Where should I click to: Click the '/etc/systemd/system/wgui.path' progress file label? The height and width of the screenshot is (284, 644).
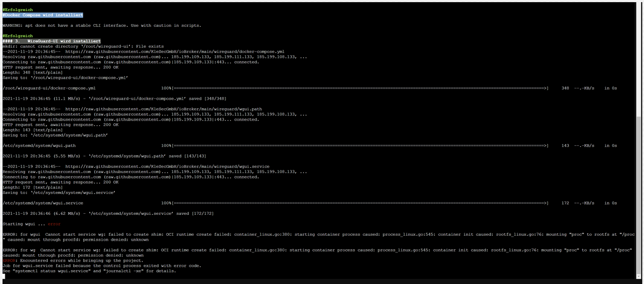point(39,145)
